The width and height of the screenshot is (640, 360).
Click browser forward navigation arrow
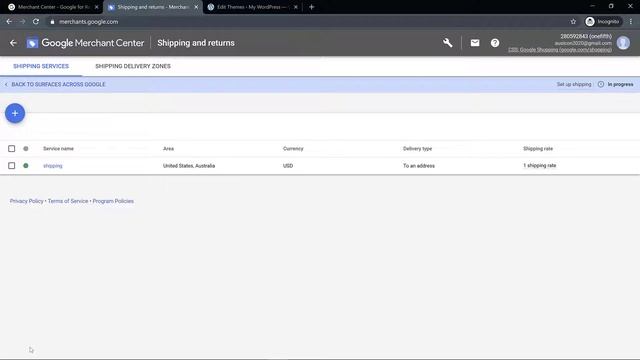22,22
